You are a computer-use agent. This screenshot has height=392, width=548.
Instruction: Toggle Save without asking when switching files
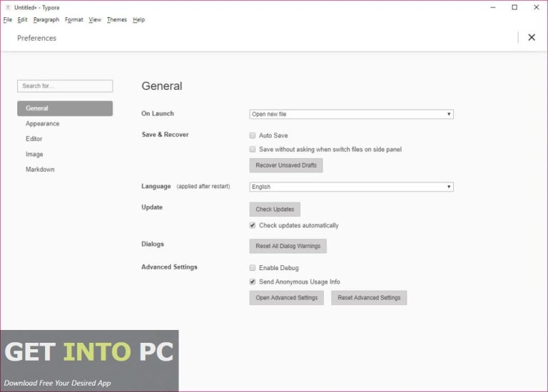pos(253,150)
